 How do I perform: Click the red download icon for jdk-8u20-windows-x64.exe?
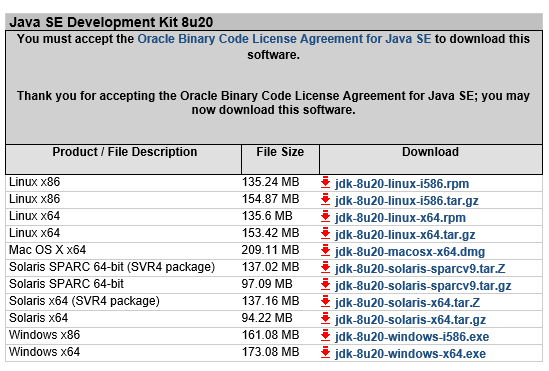[x=325, y=352]
